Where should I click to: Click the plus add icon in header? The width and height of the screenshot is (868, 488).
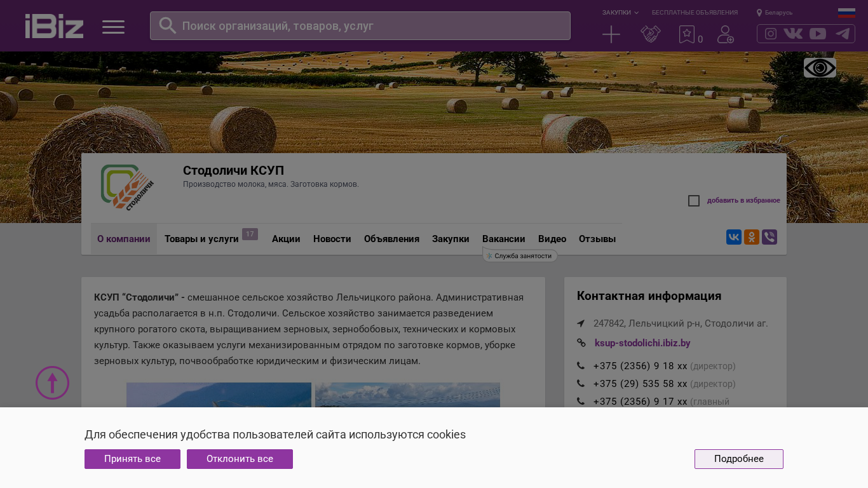tap(611, 34)
